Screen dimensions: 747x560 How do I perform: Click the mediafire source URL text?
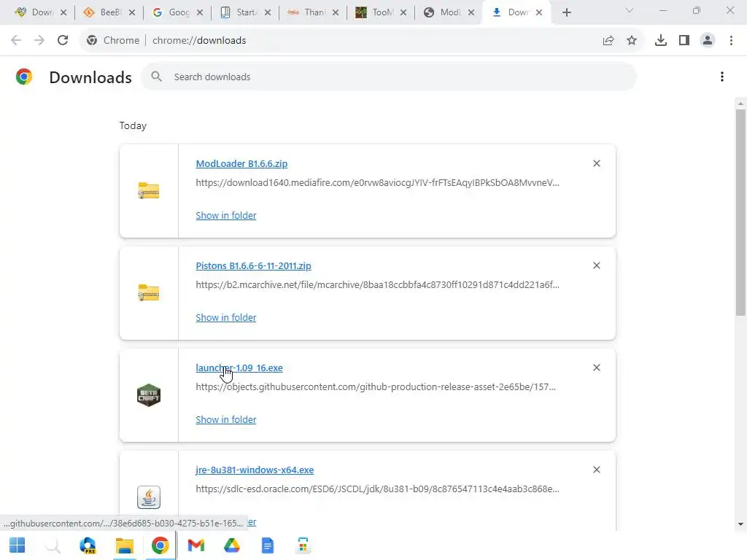[377, 182]
